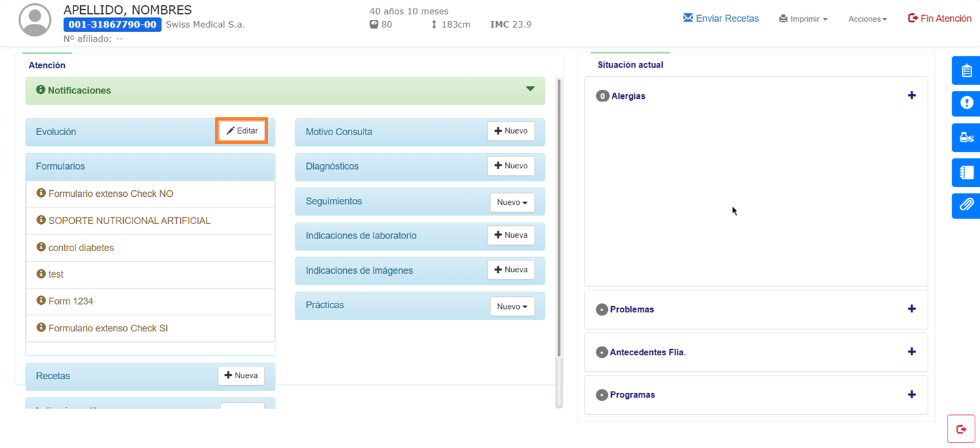Add a new Diagnósticos entry
Screen dimensions: 980x448
511,166
